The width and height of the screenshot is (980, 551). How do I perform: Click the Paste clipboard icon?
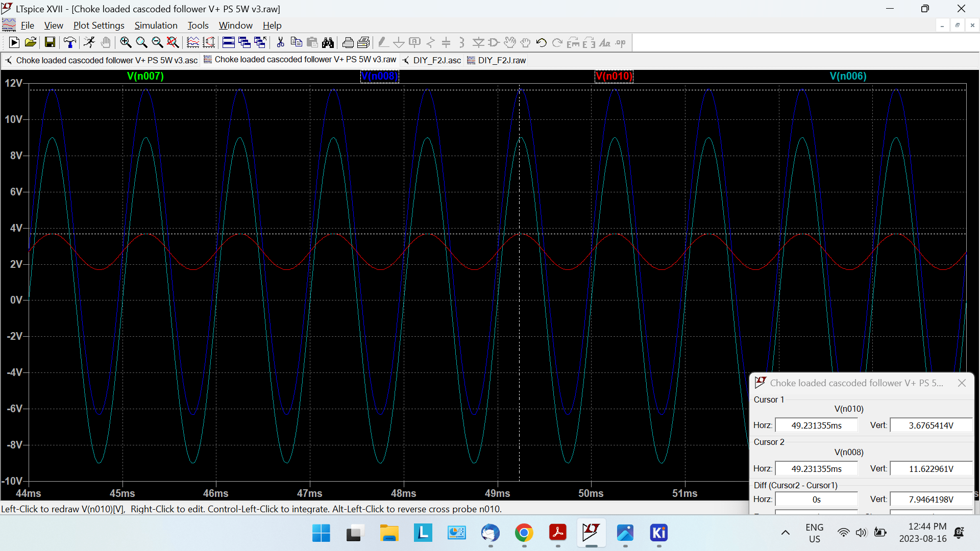click(312, 43)
